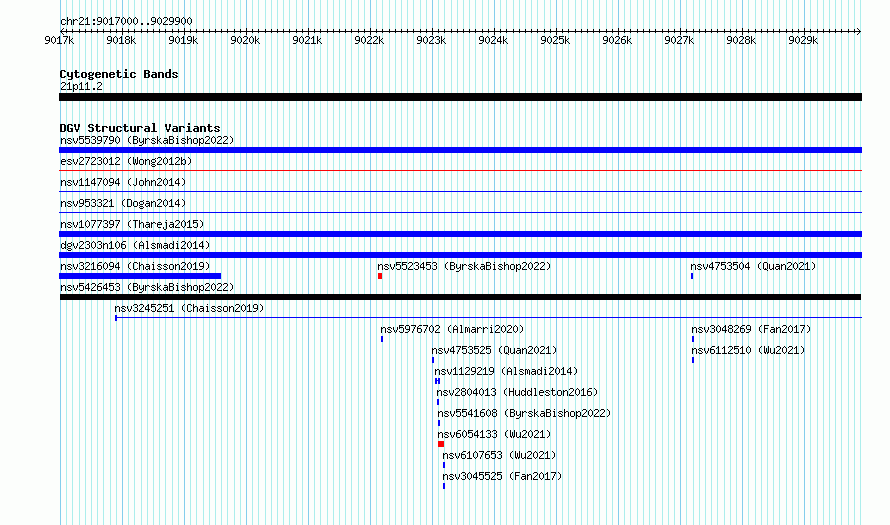Screen dimensions: 890x525
Task: Click the blue nsv6107653 variant marker
Action: [444, 465]
